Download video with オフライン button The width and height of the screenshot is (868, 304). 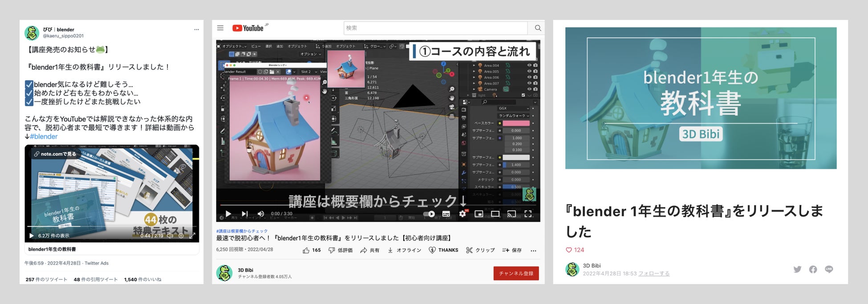[404, 250]
